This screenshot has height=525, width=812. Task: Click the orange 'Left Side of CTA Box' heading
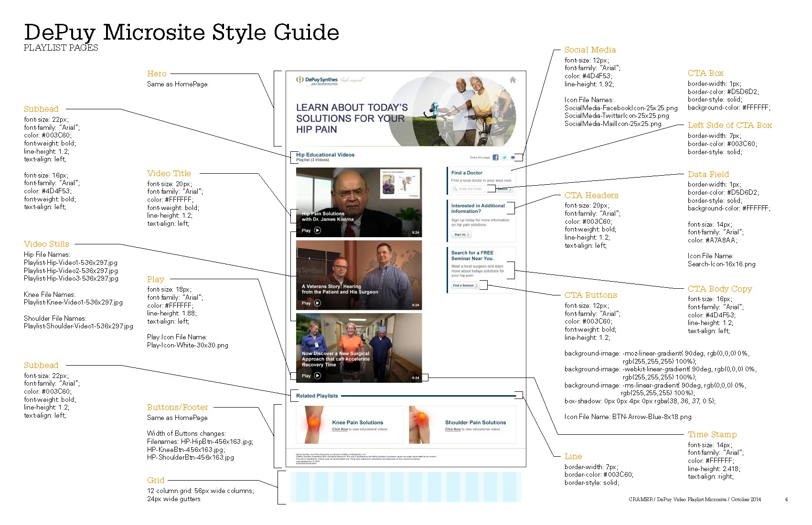click(x=730, y=125)
